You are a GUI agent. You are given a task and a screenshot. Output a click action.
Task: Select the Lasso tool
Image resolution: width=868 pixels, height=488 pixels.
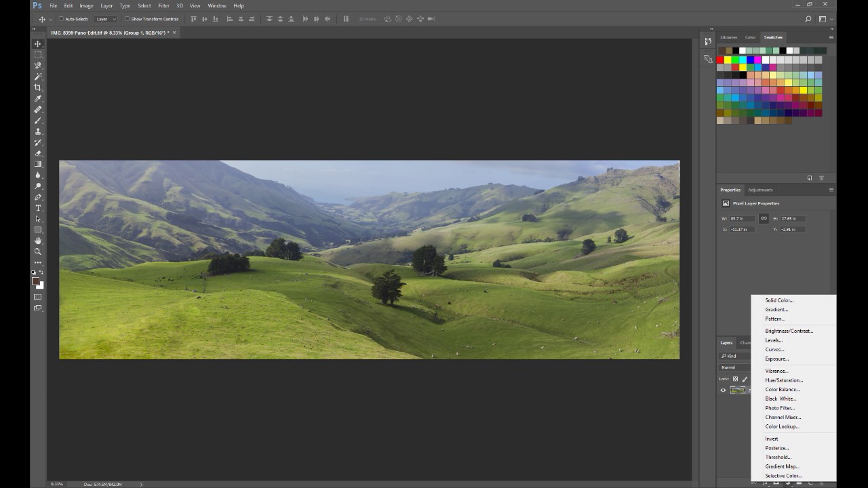click(x=38, y=65)
